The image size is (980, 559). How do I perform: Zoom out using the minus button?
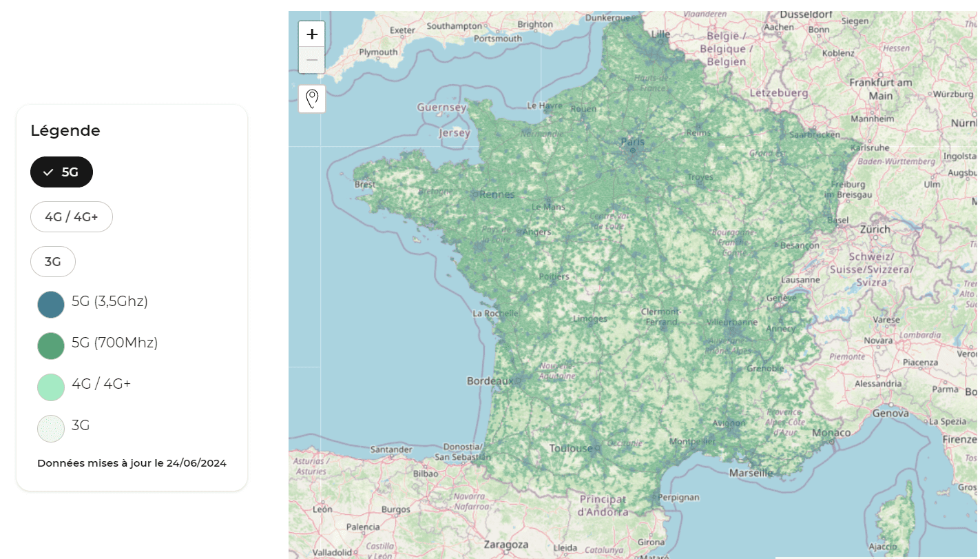point(312,60)
